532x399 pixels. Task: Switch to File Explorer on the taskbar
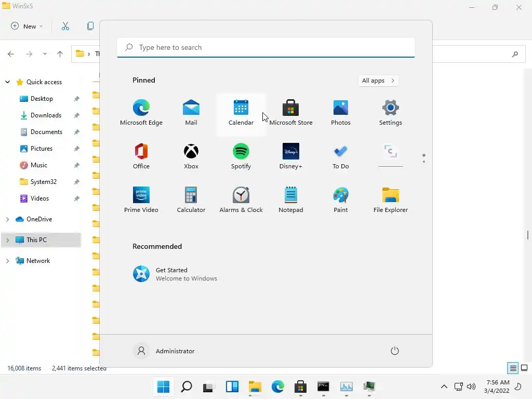pyautogui.click(x=255, y=387)
